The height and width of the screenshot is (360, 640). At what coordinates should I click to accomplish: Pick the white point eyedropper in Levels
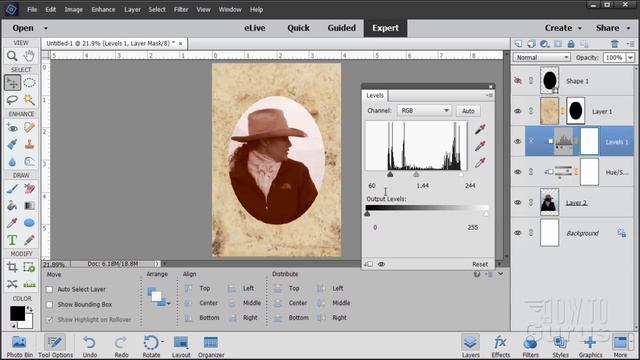pos(480,163)
